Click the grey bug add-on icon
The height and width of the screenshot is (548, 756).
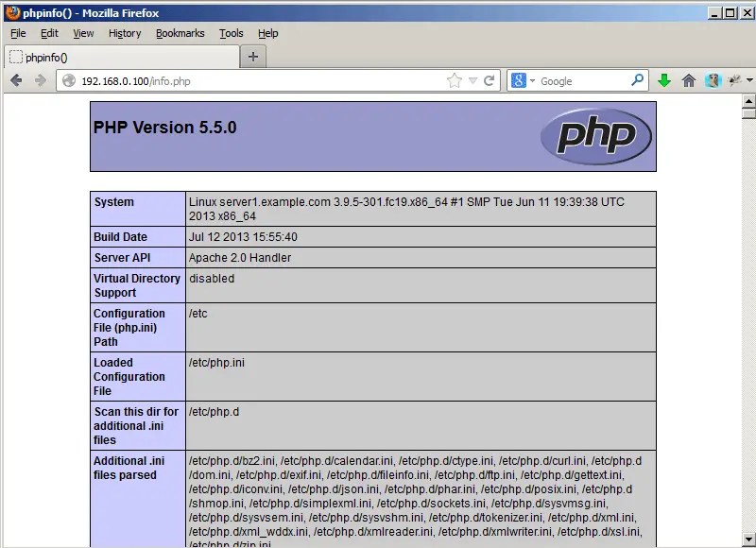click(x=735, y=80)
